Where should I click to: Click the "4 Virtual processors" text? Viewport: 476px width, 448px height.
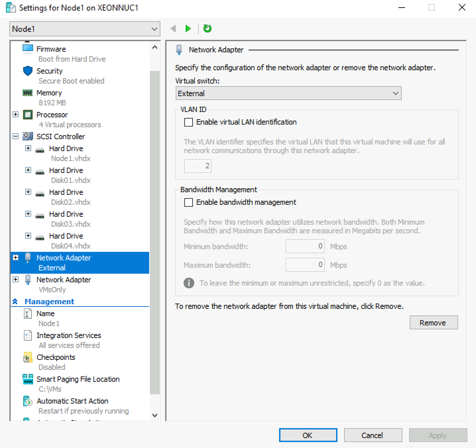click(x=70, y=125)
